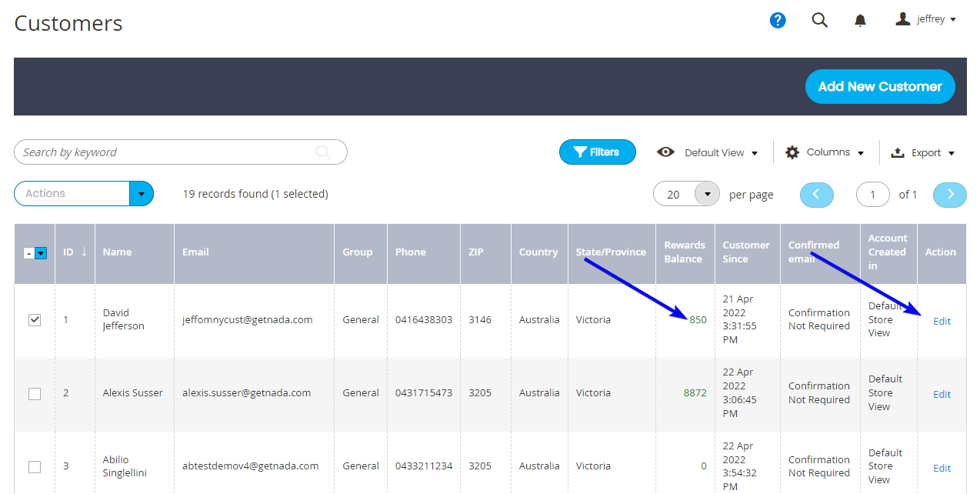This screenshot has width=980, height=494.
Task: Edit David Jefferson customer
Action: tap(942, 321)
